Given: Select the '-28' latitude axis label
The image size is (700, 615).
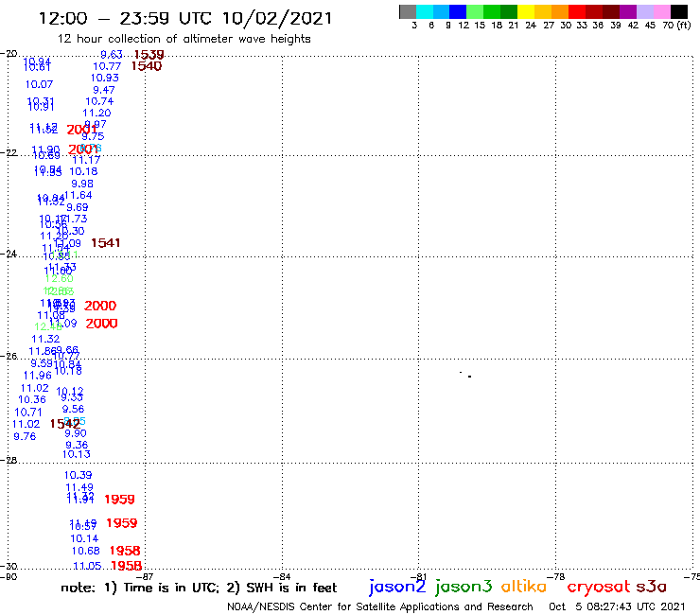Looking at the screenshot, I should (x=9, y=460).
